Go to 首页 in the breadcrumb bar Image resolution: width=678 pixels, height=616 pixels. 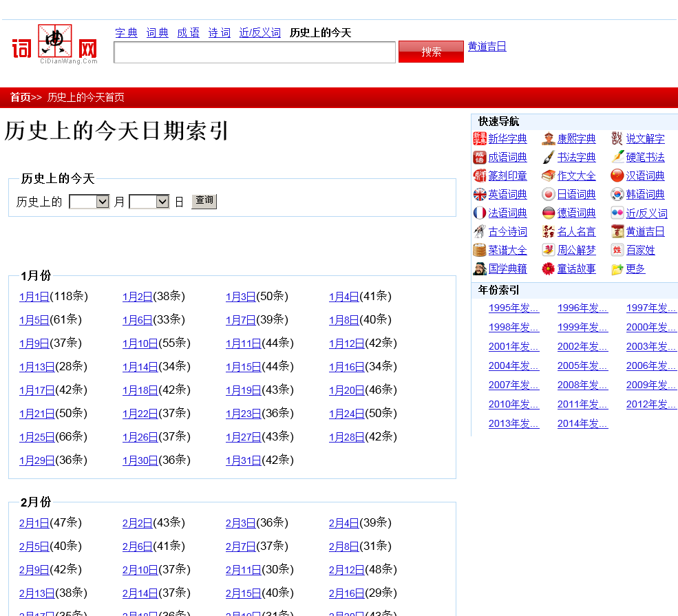21,97
